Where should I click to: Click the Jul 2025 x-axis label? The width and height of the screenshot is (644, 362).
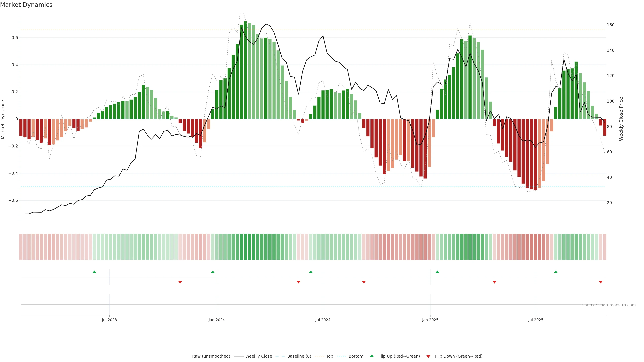click(536, 320)
